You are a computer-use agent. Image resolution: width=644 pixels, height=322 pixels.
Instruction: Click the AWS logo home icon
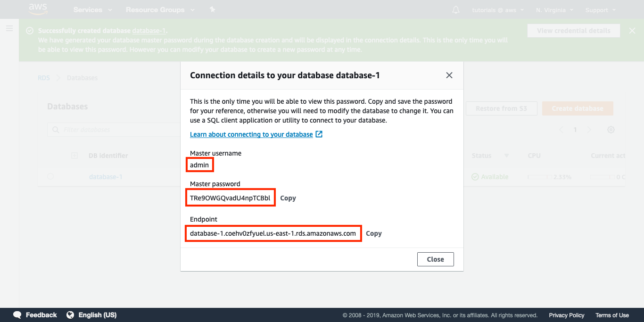click(38, 8)
